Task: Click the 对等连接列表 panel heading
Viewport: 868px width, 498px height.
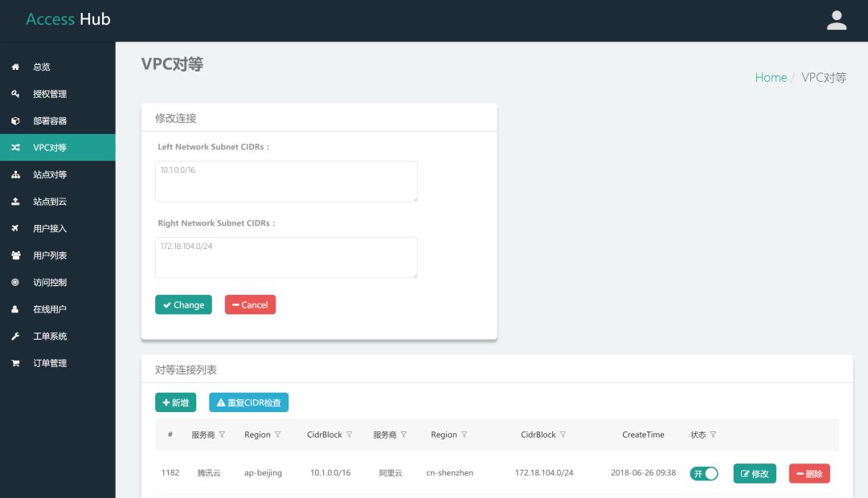Action: coord(186,369)
